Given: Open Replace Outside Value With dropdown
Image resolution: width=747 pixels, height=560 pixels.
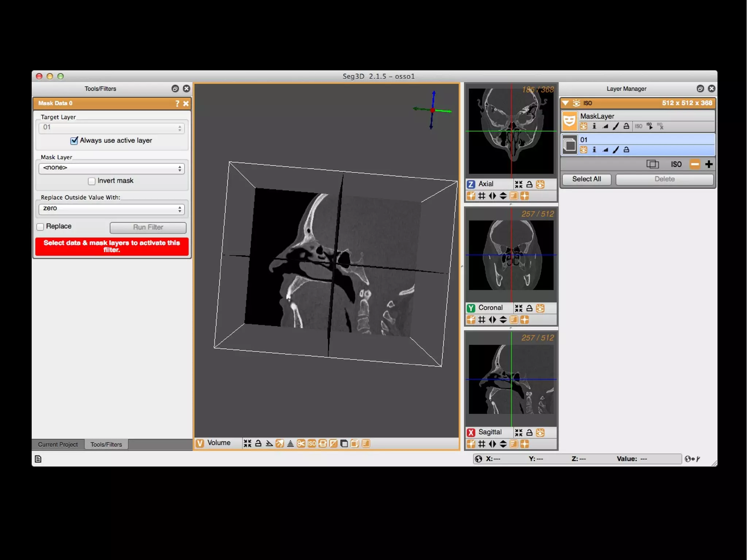Looking at the screenshot, I should [x=111, y=208].
